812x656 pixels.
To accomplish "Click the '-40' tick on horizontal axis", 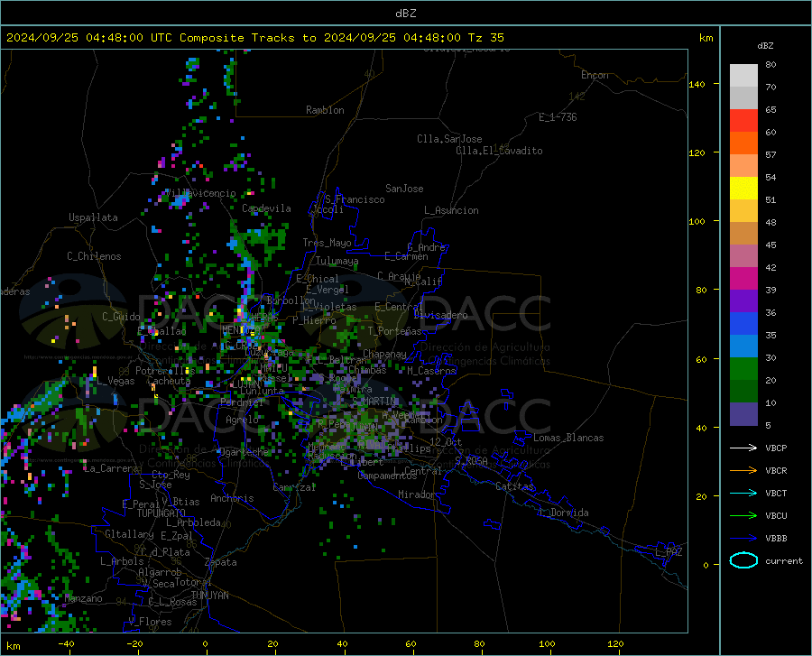I will (x=66, y=643).
